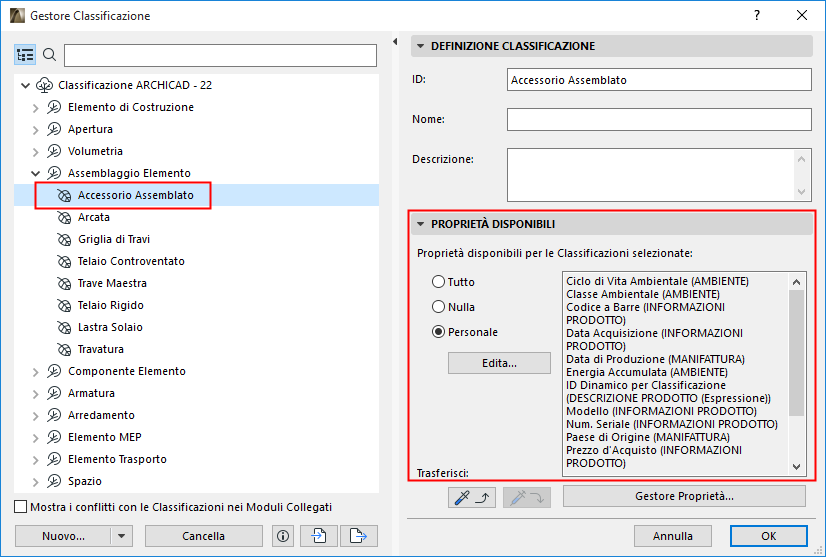This screenshot has width=826, height=557.
Task: Click the Descrizione text area
Action: point(651,175)
